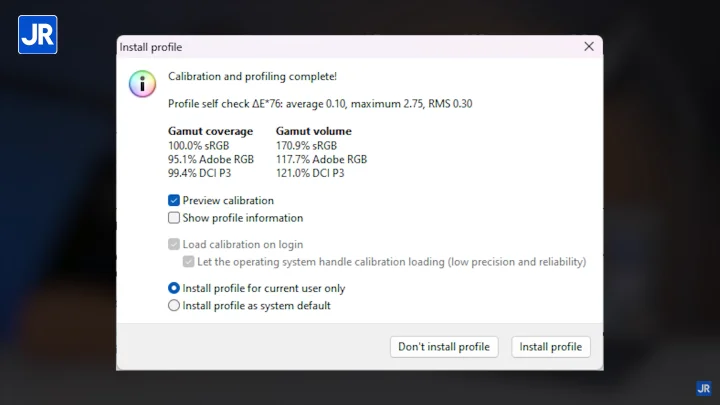
Task: Click the Gamut coverage heading
Action: point(210,131)
